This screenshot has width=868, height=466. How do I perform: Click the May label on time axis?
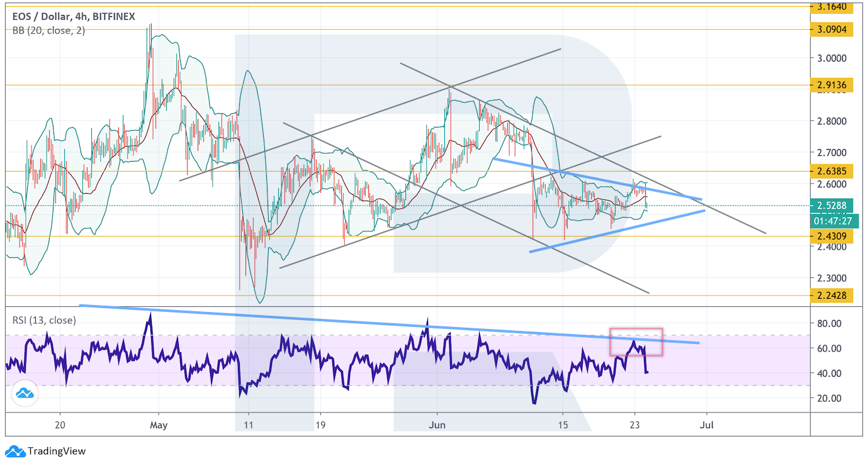coord(159,424)
